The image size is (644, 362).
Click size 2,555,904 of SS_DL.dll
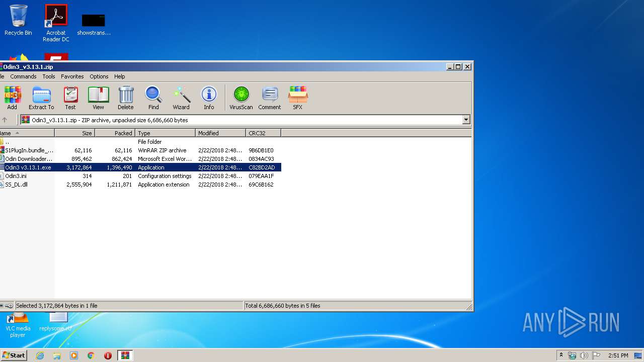tap(79, 185)
